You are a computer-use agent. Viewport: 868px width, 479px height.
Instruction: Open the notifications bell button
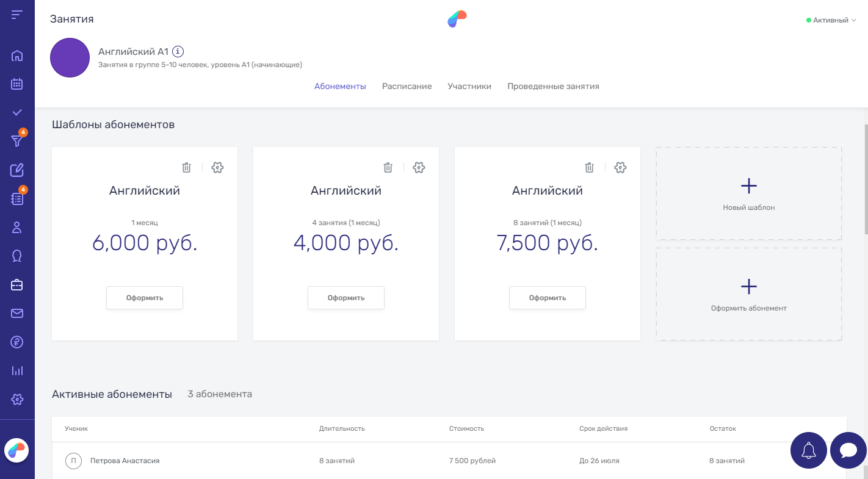[809, 450]
